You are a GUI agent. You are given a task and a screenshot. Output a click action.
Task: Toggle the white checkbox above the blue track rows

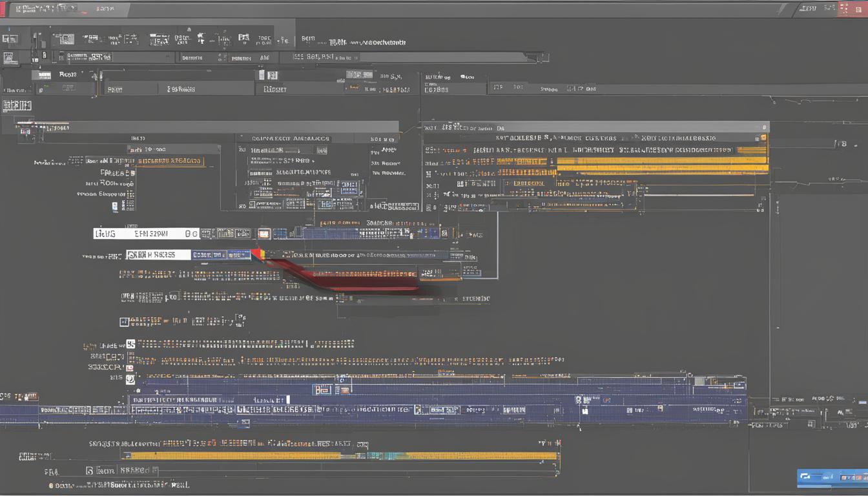pyautogui.click(x=130, y=344)
